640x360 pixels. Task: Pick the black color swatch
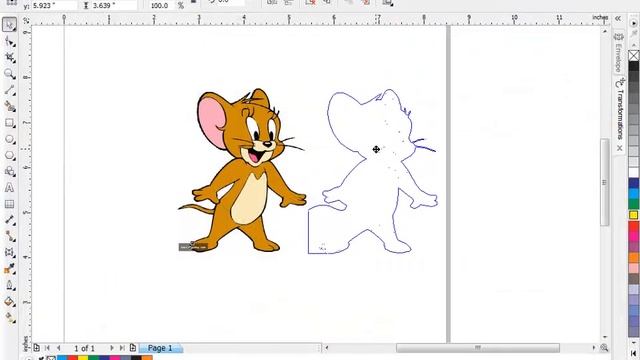[x=633, y=66]
